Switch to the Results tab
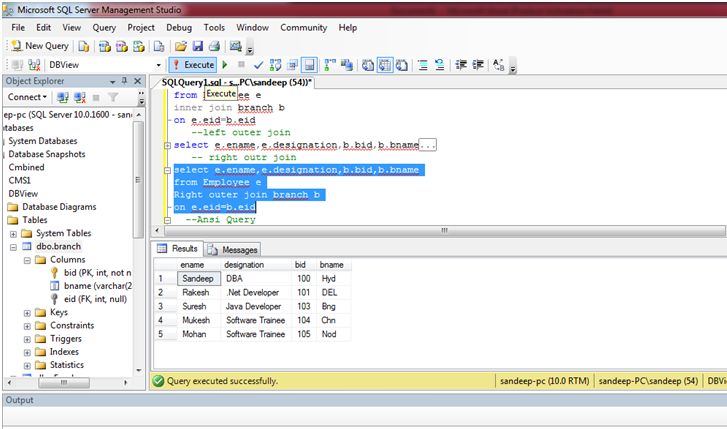 click(x=178, y=249)
